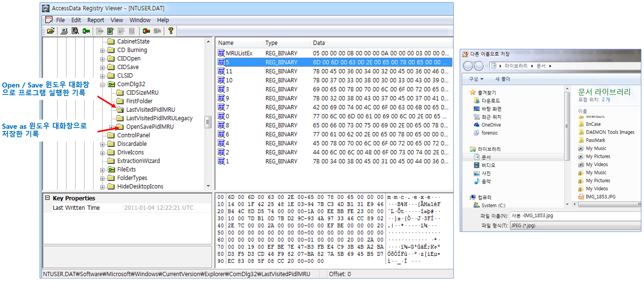Viewport: 644px width, 281px height.
Task: Click the greyed-out arrow export toolbar icon
Action: (100, 31)
